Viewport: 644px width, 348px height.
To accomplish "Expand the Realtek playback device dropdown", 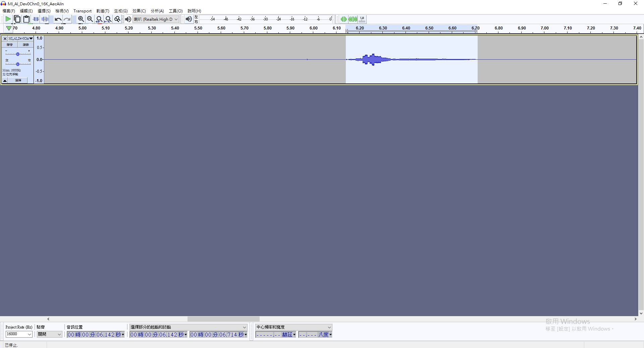I will (176, 19).
